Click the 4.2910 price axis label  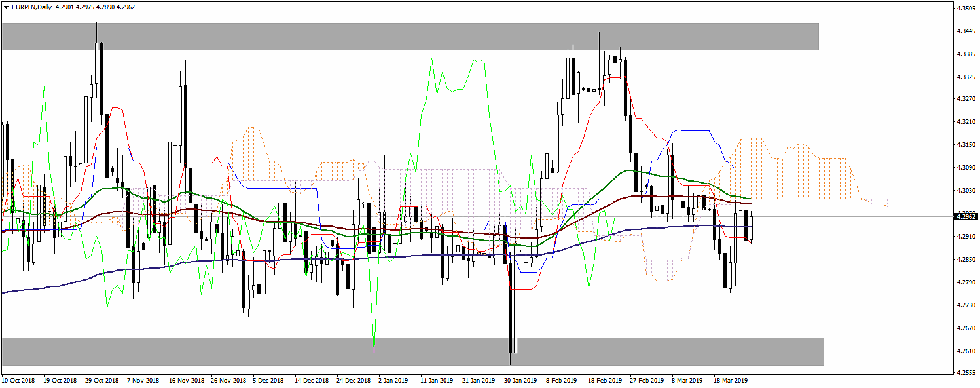[x=966, y=236]
